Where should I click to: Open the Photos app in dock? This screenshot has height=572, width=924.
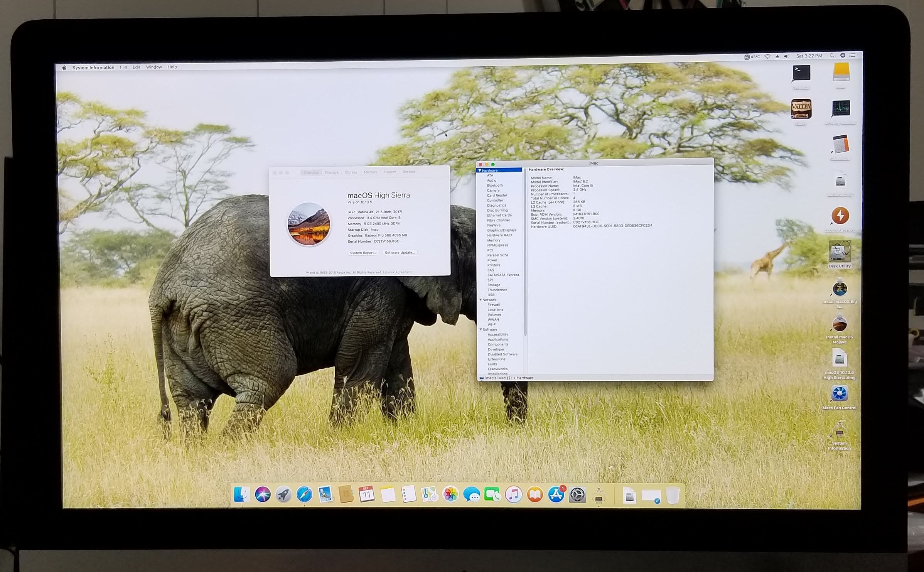point(450,494)
